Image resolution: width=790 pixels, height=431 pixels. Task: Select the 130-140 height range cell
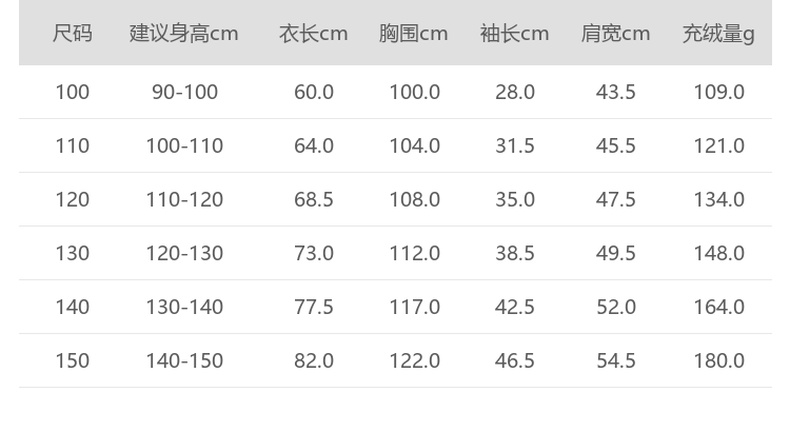point(184,307)
